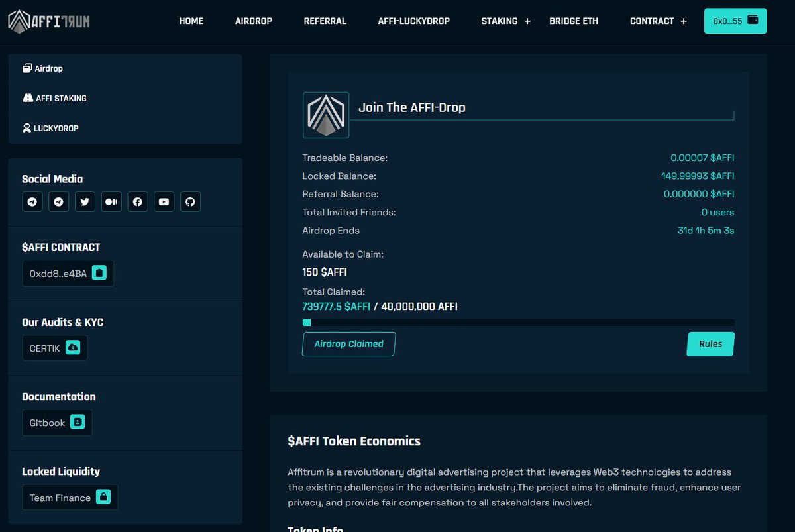Go to the Home page
The width and height of the screenshot is (795, 532).
click(x=191, y=21)
